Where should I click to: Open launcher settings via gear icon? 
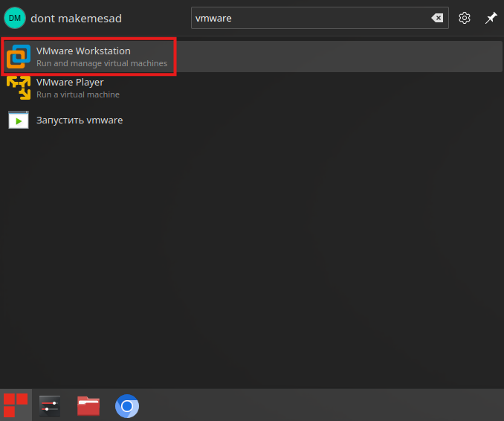coord(465,19)
